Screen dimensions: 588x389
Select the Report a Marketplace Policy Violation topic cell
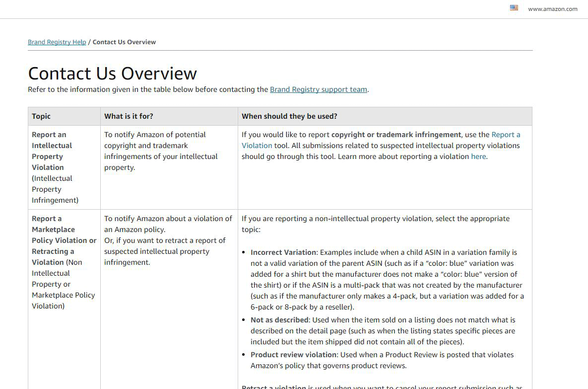(64, 240)
